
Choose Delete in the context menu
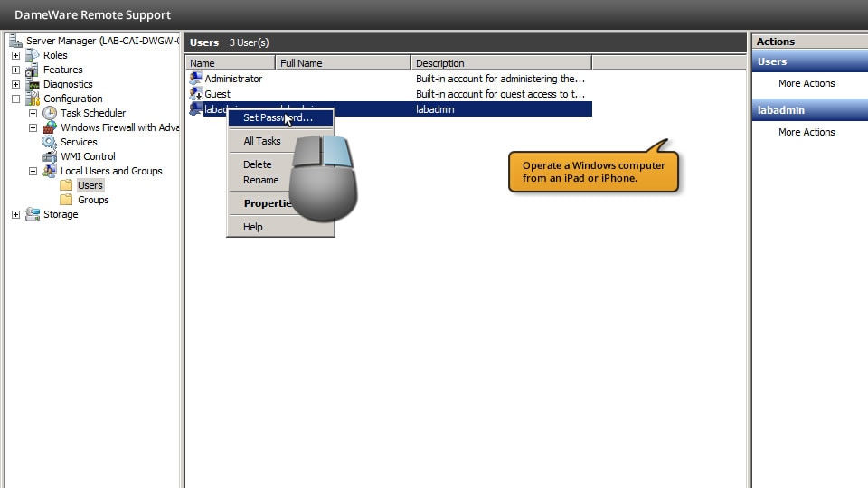point(280,164)
